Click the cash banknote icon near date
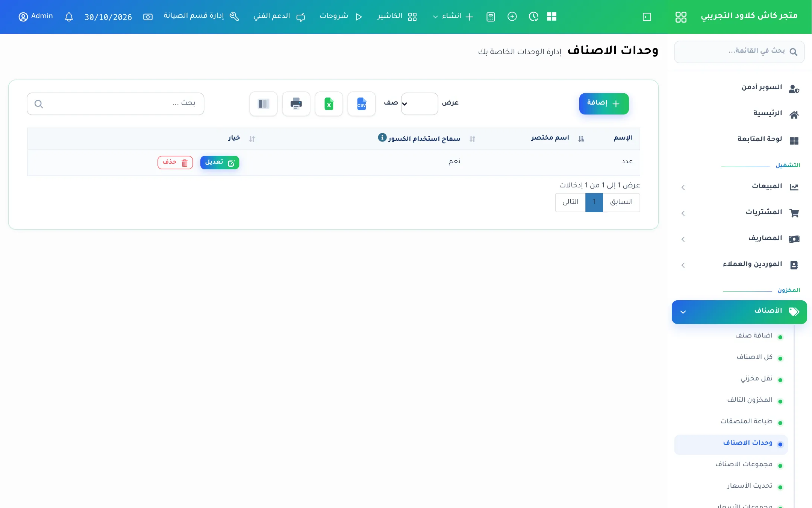Viewport: 812px width, 508px height. coord(148,17)
